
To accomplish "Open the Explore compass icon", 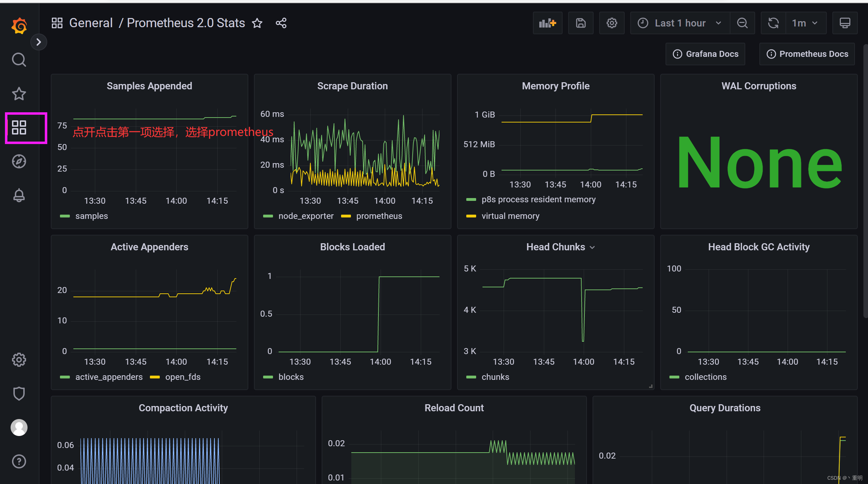I will tap(19, 161).
